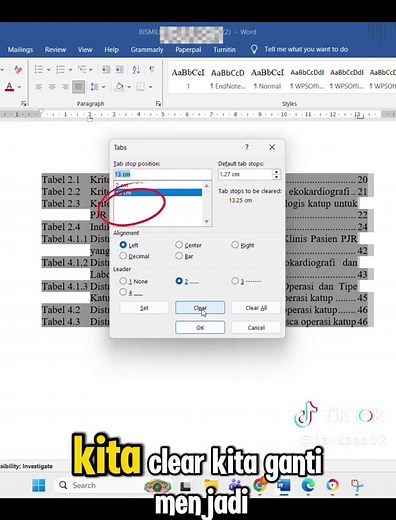Open the Grammarly ribbon tab
The height and width of the screenshot is (520, 396).
[x=147, y=50]
